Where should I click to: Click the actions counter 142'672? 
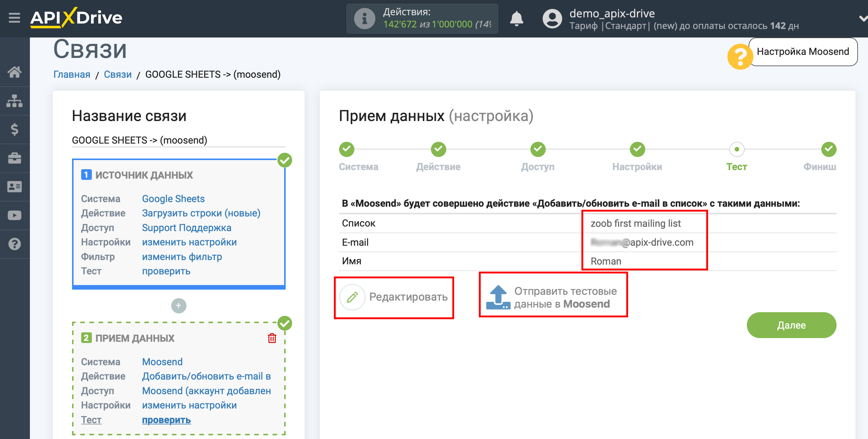coord(400,24)
